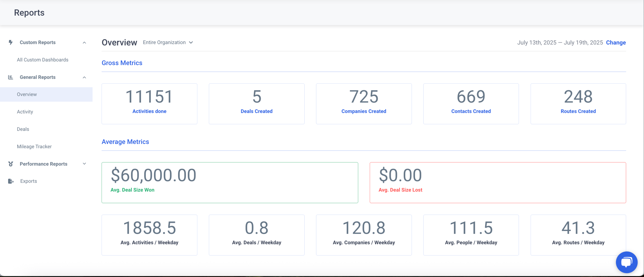Open the Deals Created metric link
Viewport: 644px width, 277px height.
point(257,111)
